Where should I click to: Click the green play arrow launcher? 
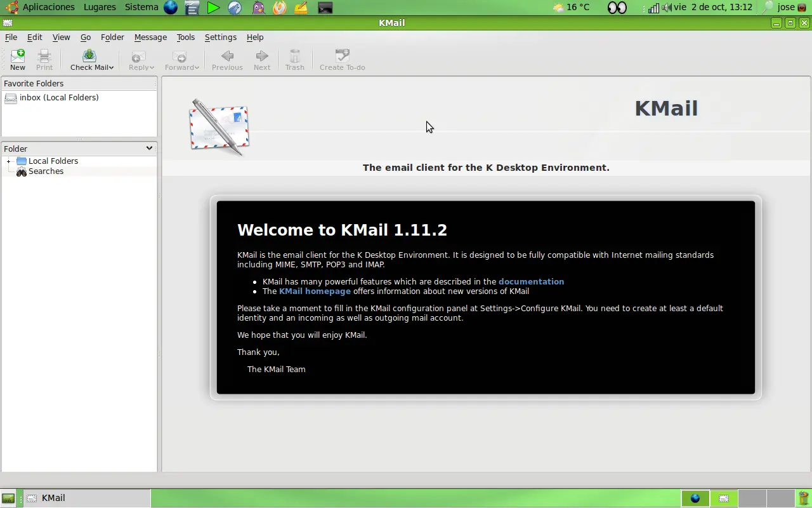pos(214,8)
